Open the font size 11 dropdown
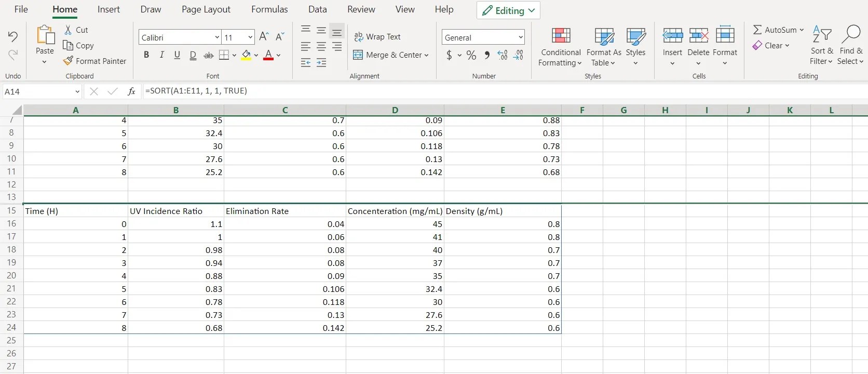The height and width of the screenshot is (374, 868). pyautogui.click(x=250, y=37)
